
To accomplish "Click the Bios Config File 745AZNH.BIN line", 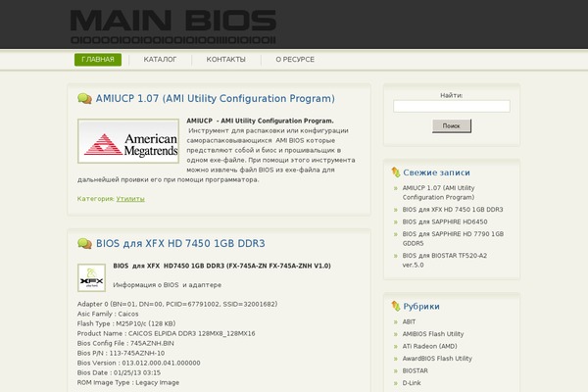I will point(125,343).
